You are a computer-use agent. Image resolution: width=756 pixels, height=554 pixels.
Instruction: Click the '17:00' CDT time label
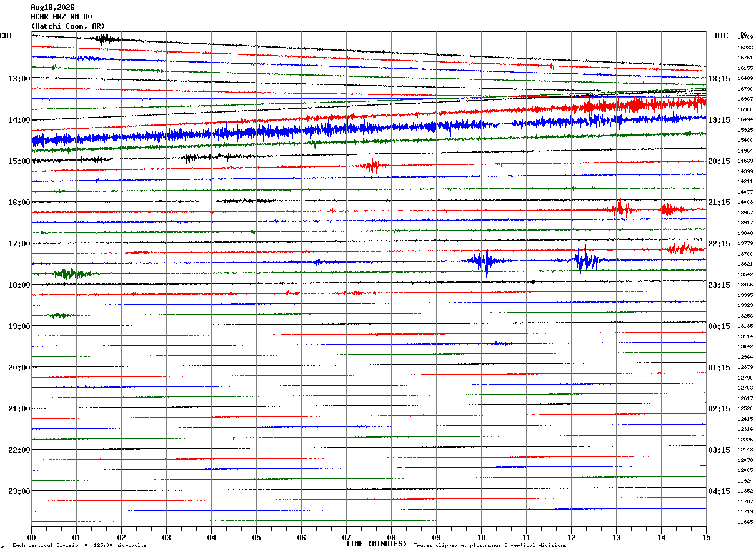point(19,244)
